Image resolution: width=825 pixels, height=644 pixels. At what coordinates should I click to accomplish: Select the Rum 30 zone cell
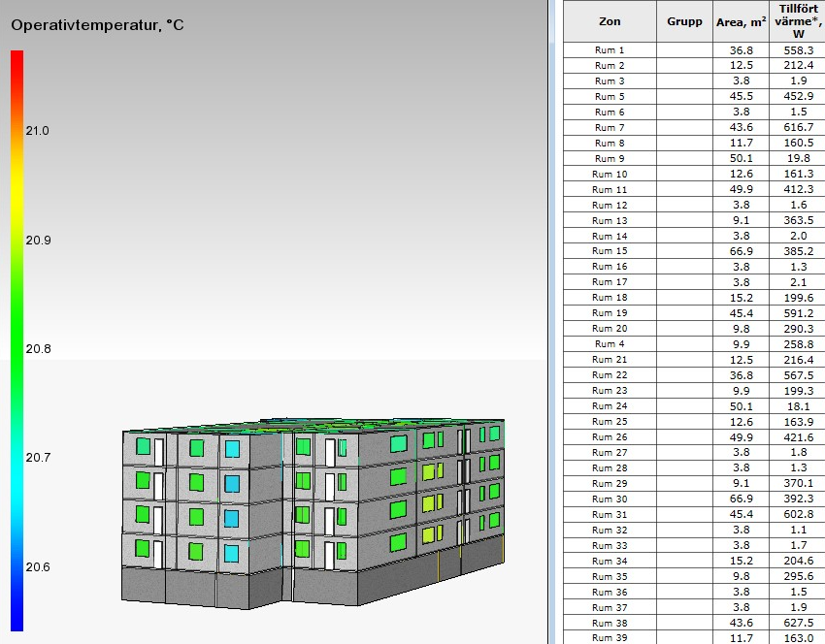[x=610, y=499]
